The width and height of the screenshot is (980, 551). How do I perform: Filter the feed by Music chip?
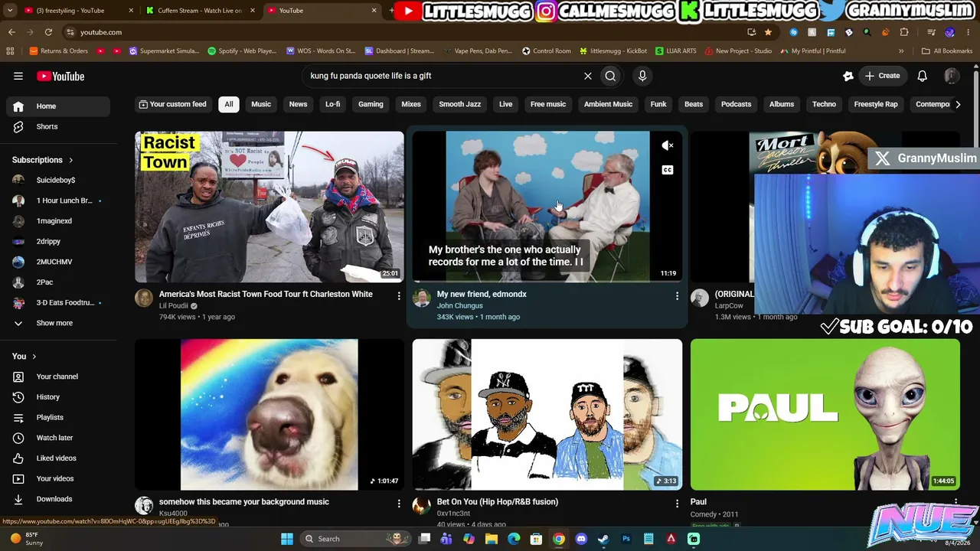[x=261, y=104]
